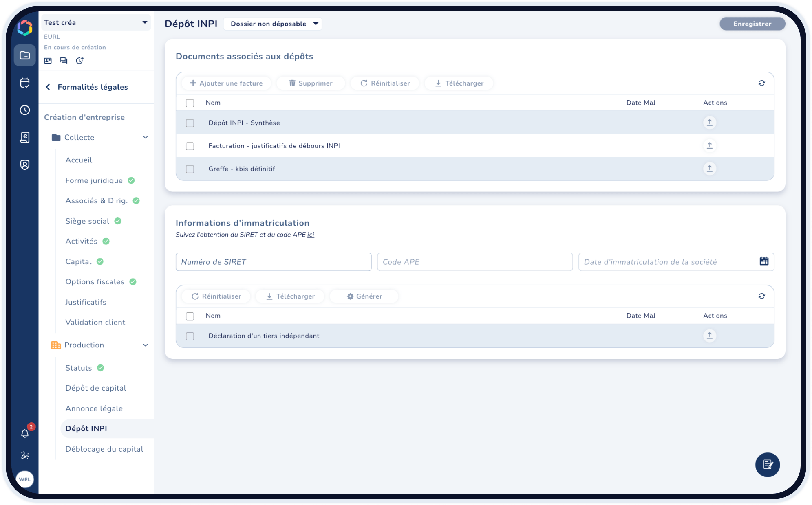Image resolution: width=812 pixels, height=505 pixels.
Task: Open the WEL user avatar
Action: point(25,479)
